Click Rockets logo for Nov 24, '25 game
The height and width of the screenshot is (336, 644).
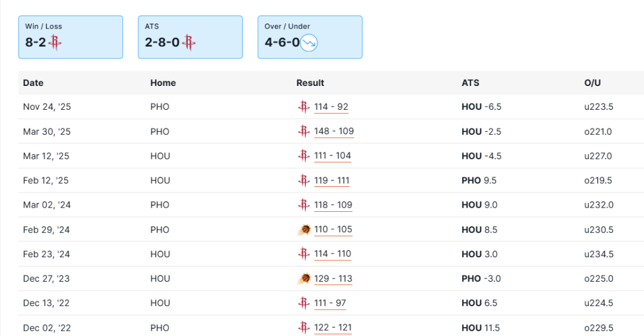[x=304, y=107]
